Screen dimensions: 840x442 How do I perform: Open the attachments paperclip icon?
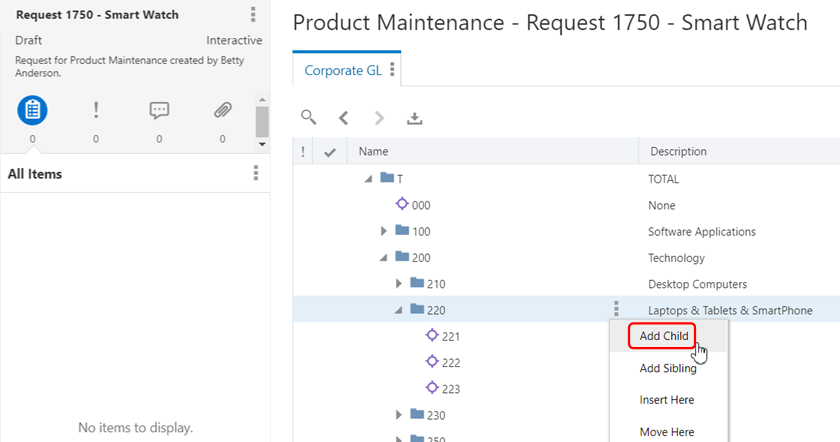[x=223, y=110]
